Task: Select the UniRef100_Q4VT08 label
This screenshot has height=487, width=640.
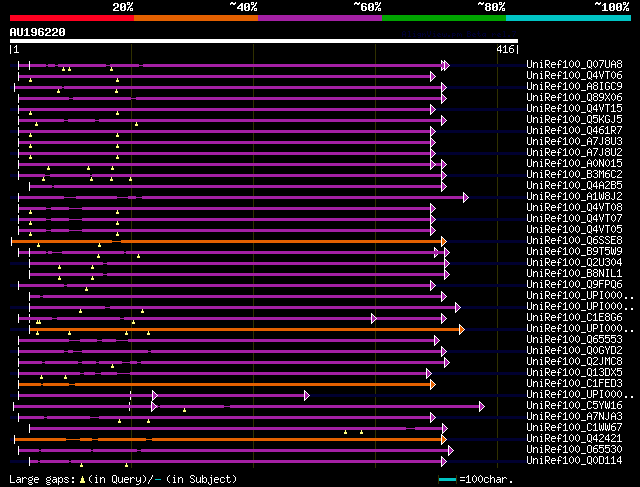Action: [574, 208]
